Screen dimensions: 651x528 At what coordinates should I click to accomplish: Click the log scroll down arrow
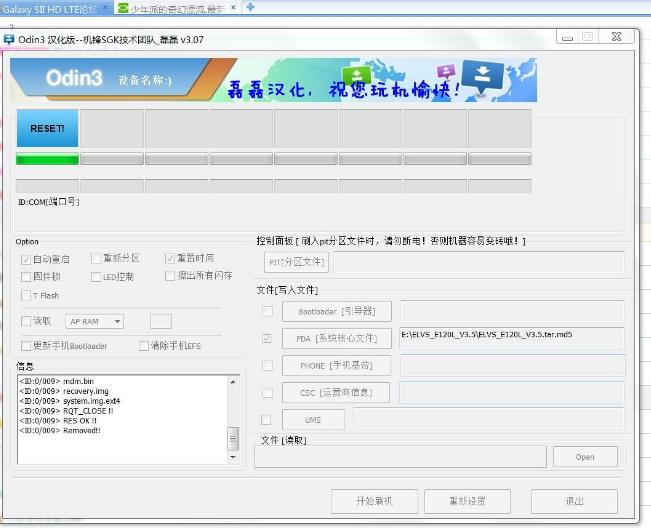coord(233,457)
